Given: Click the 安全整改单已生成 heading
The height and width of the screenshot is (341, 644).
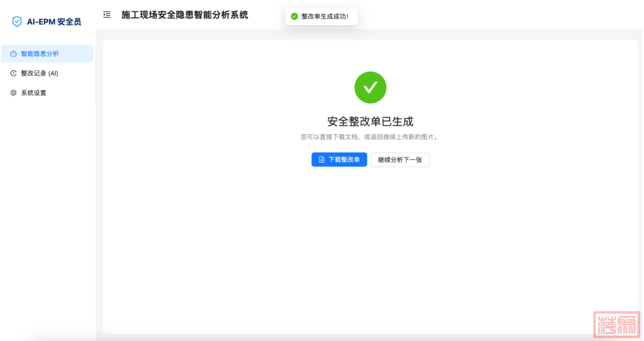Looking at the screenshot, I should pos(370,122).
